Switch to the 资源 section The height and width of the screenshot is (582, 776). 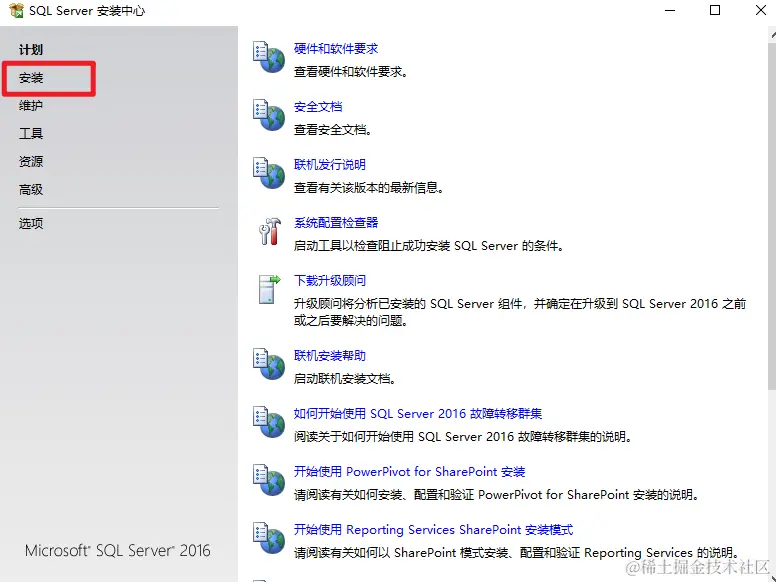[x=31, y=161]
